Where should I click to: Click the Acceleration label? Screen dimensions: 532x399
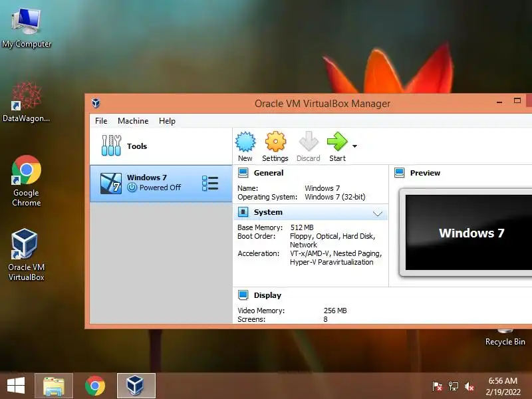pos(259,253)
